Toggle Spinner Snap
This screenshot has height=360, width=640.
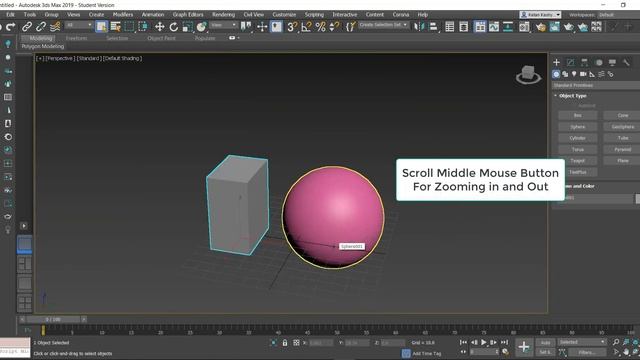tap(334, 27)
